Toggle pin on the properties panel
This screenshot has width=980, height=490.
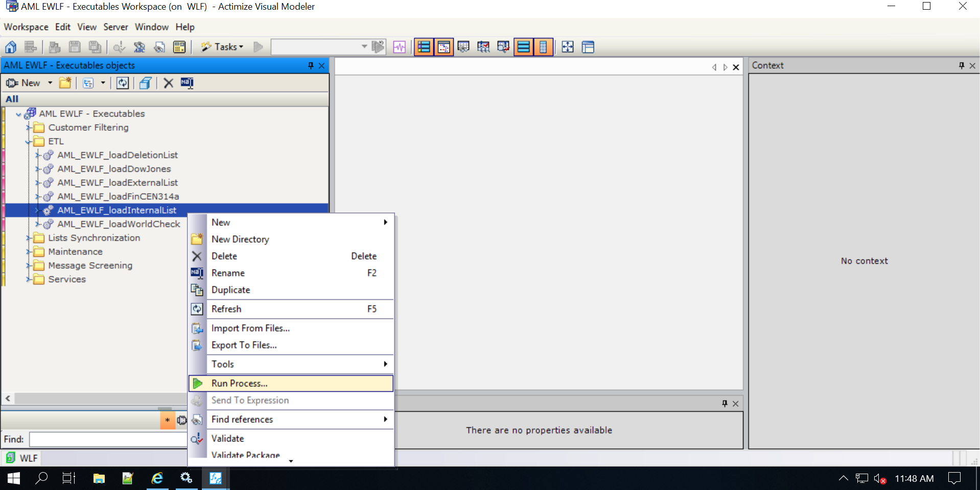tap(725, 404)
